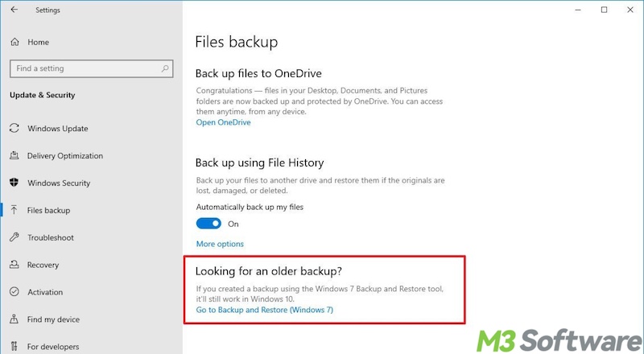Click the Files backup arrow icon

pyautogui.click(x=14, y=211)
